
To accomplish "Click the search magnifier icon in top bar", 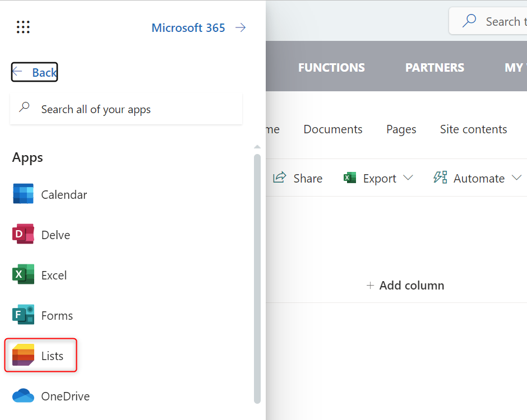I will pos(469,21).
